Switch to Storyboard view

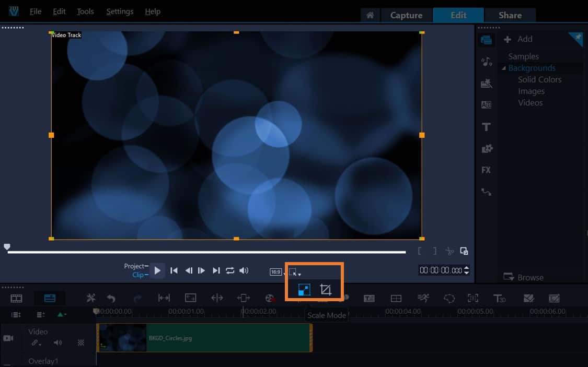[17, 299]
